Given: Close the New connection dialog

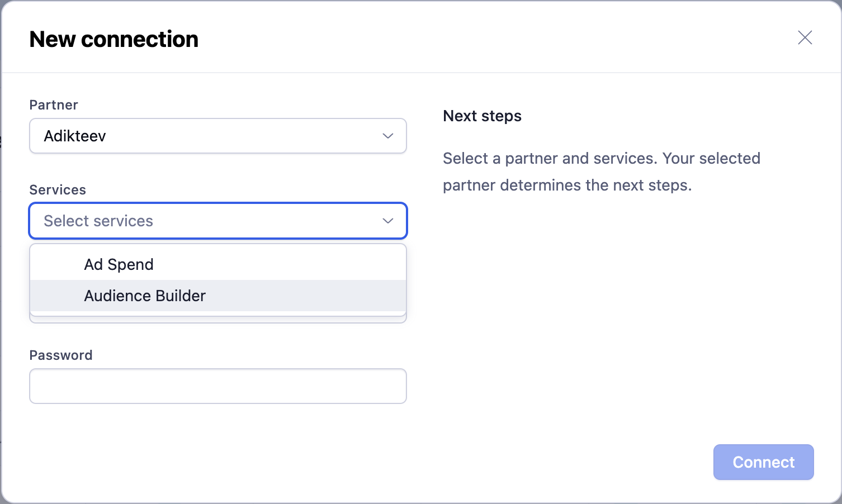Looking at the screenshot, I should 805,37.
